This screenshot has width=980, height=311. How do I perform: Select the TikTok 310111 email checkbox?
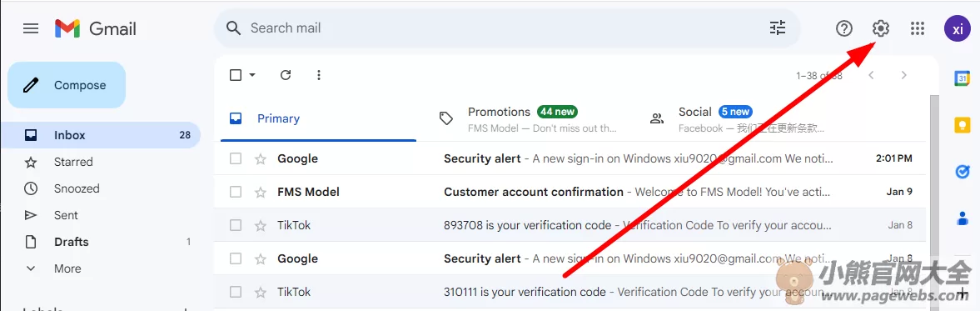236,292
